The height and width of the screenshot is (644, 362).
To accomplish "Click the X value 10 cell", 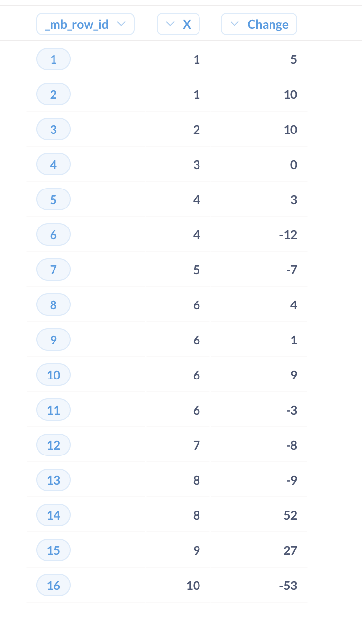I will 193,586.
